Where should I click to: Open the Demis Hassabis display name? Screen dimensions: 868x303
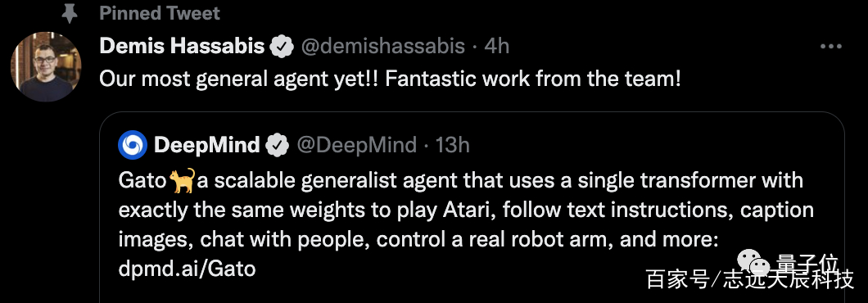(182, 47)
